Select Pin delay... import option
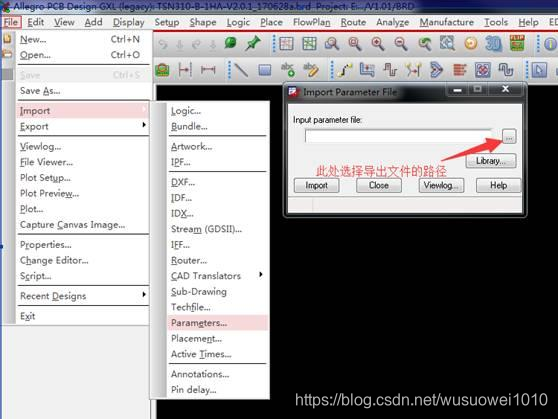Screen dimensions: 558x419 click(x=217, y=390)
